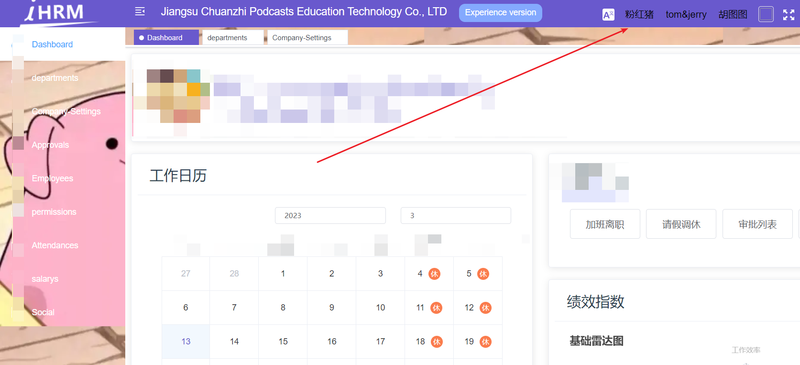Image resolution: width=800 pixels, height=365 pixels.
Task: Click the rest-day badge on March 4
Action: pos(434,274)
